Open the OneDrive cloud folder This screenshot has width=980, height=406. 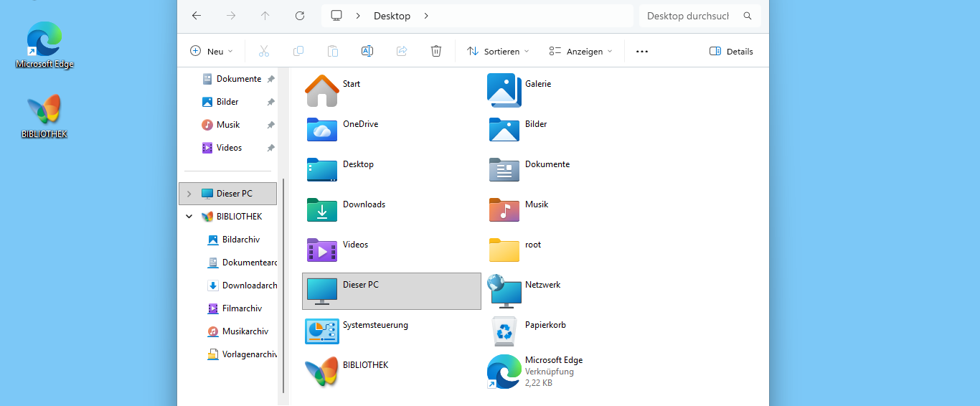point(322,130)
